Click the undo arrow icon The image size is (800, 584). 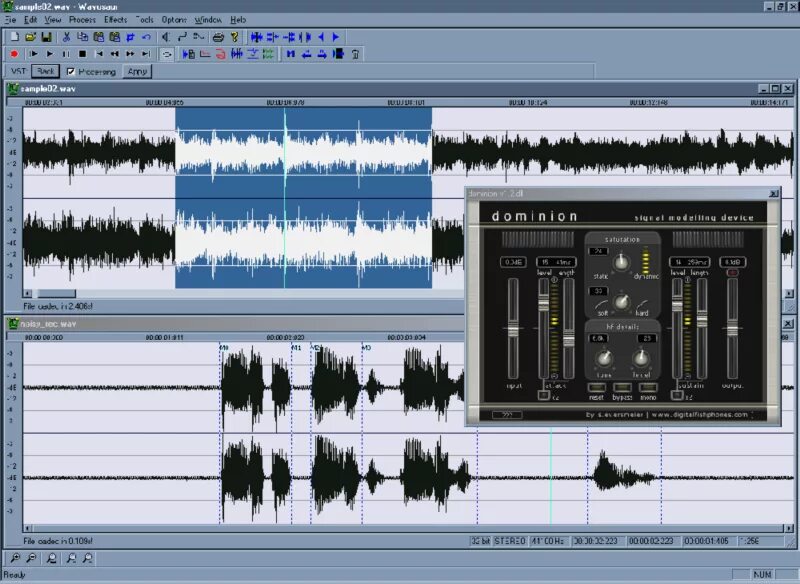pos(146,37)
